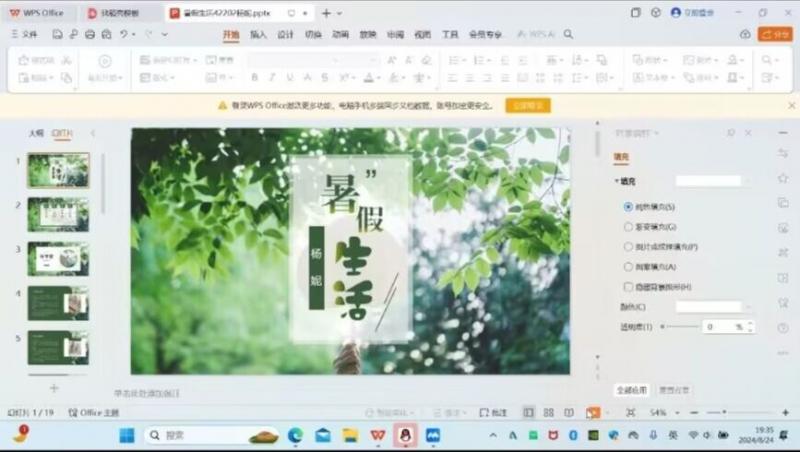
Task: Switch to the Animation ribbon tab
Action: coord(340,34)
